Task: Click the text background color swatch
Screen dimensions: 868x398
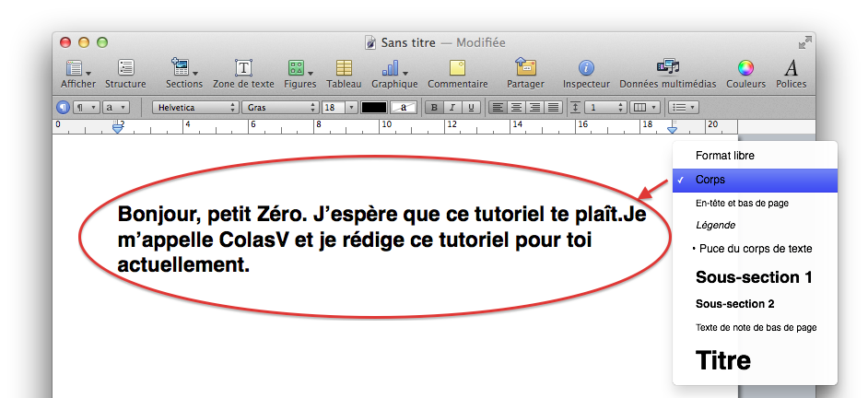Action: 404,108
